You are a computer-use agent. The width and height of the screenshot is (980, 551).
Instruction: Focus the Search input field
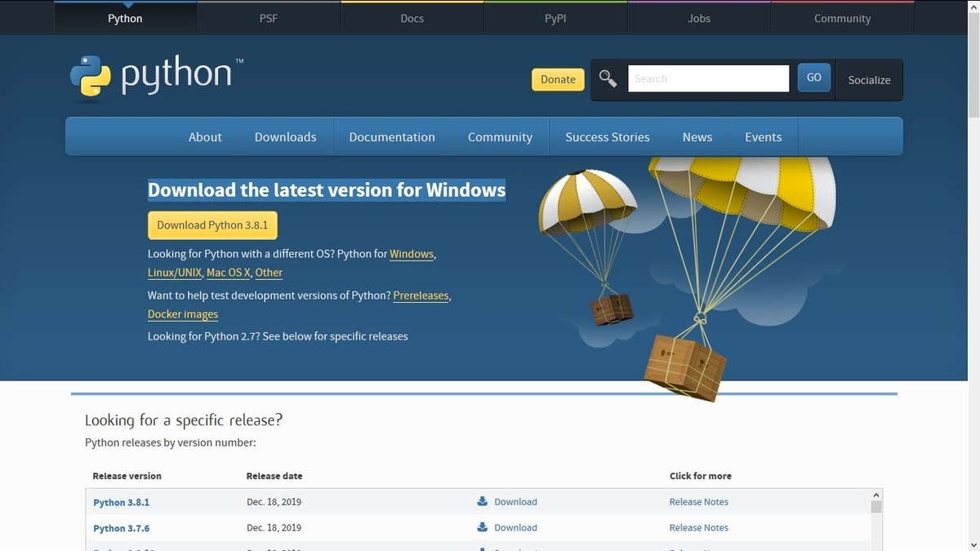708,78
